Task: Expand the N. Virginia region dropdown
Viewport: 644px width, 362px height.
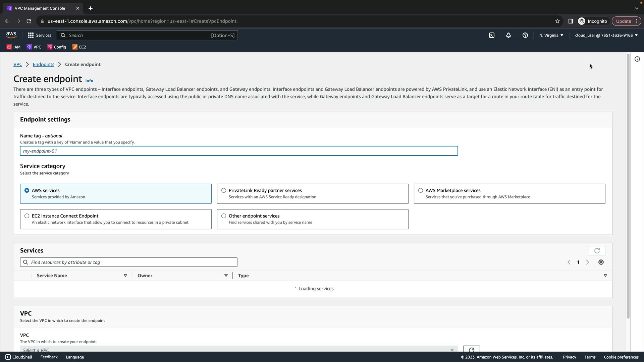Action: click(x=551, y=35)
